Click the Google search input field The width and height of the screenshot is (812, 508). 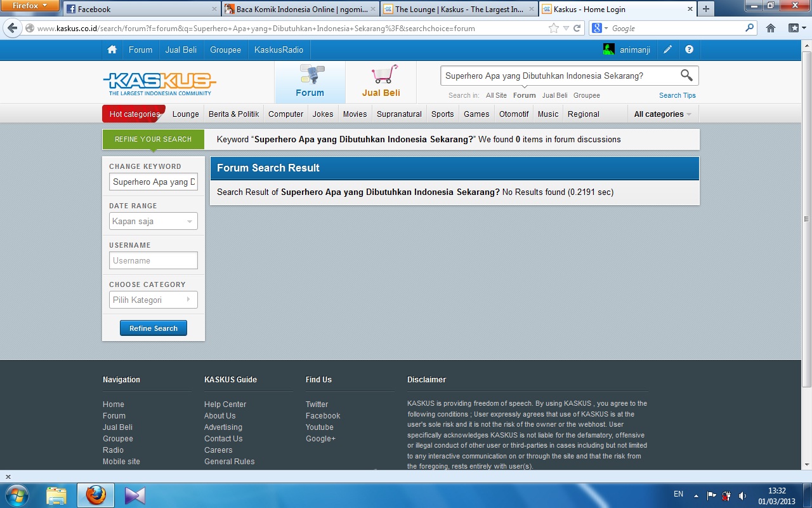(676, 28)
